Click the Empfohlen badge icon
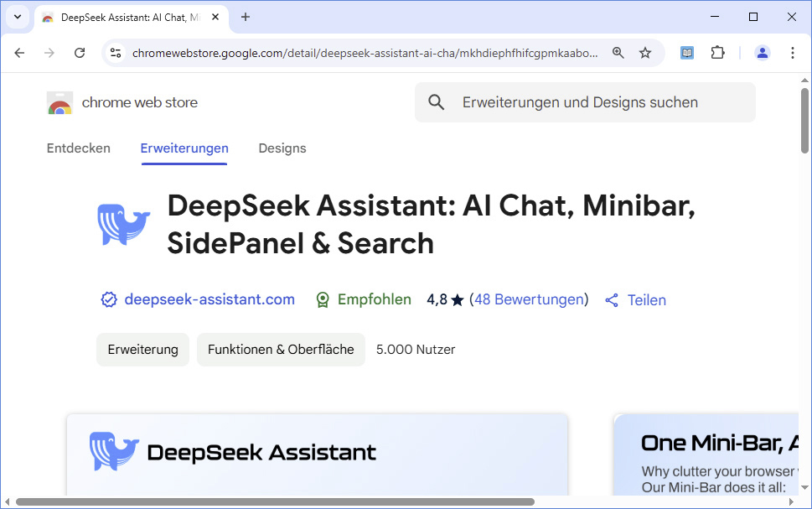812x509 pixels. [323, 299]
